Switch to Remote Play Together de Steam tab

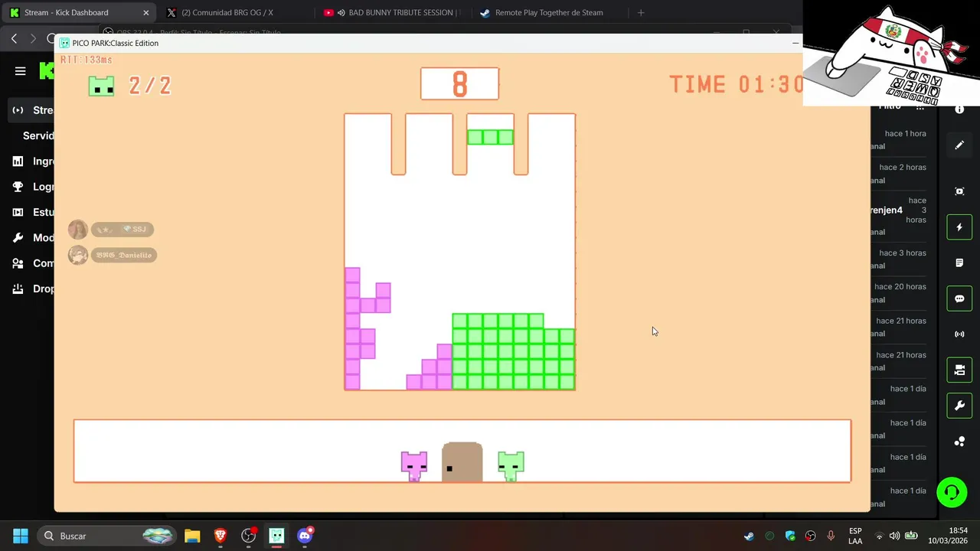click(x=549, y=13)
